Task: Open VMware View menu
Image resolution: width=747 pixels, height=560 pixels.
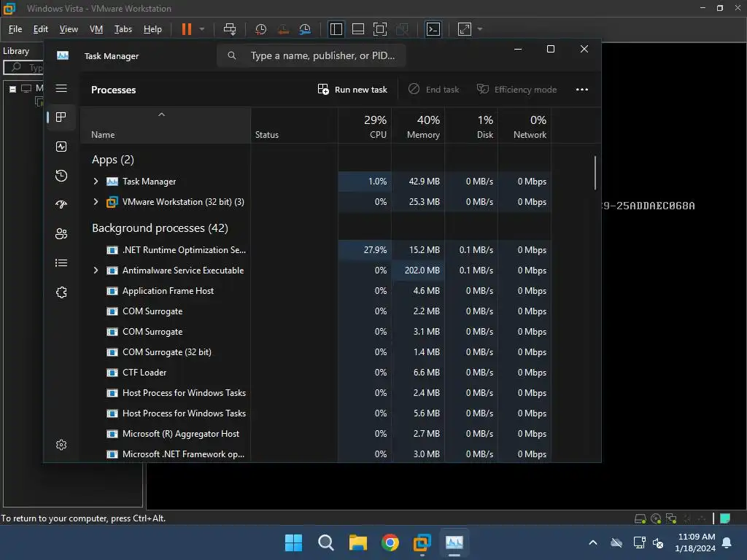Action: coord(69,29)
